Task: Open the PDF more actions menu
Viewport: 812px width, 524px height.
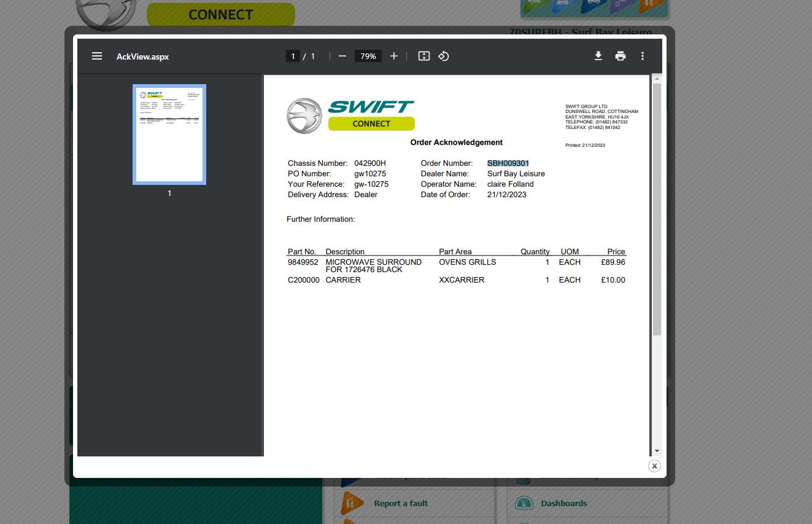Action: click(643, 56)
